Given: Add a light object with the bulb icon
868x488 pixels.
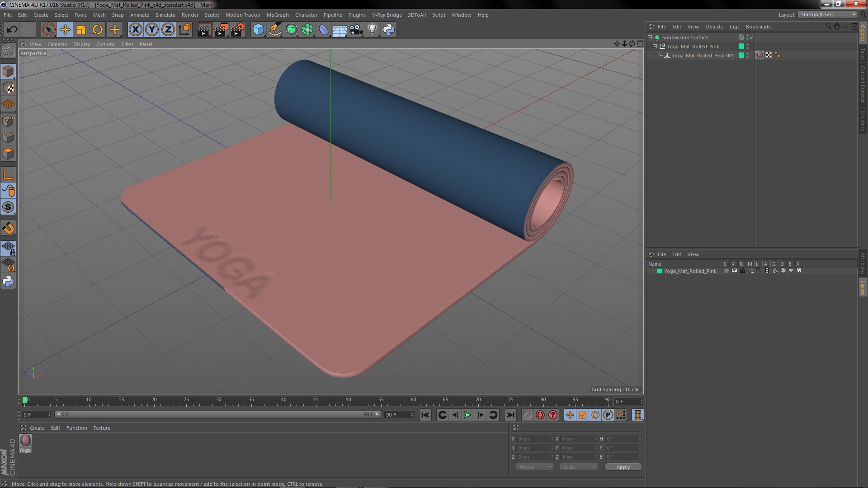Looking at the screenshot, I should (x=372, y=30).
